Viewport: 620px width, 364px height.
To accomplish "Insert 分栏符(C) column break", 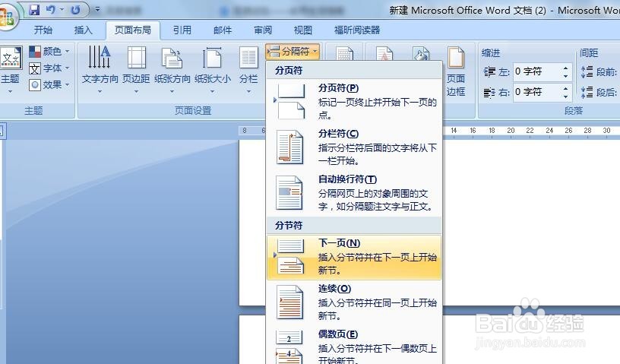I will [354, 147].
